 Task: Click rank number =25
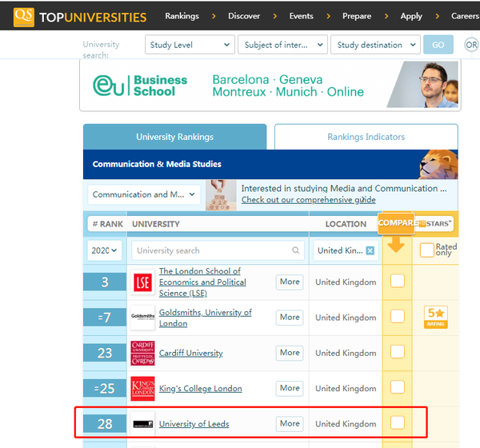click(x=105, y=388)
